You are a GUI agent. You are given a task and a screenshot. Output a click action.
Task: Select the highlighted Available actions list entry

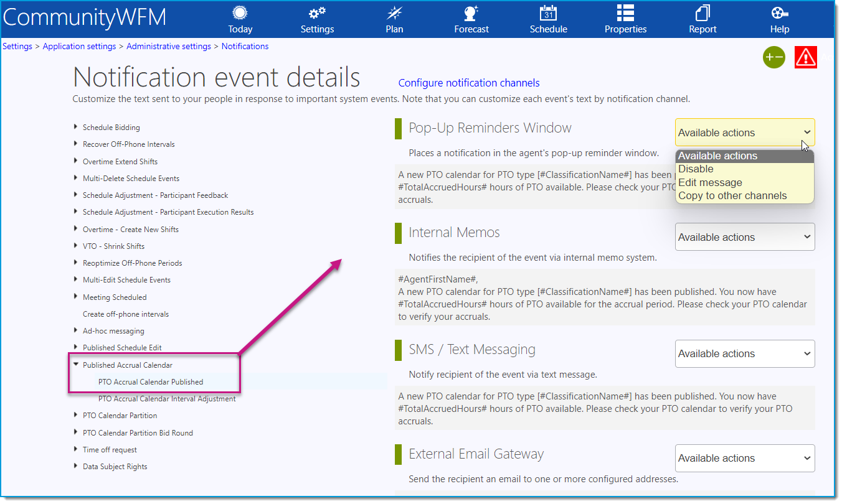745,156
